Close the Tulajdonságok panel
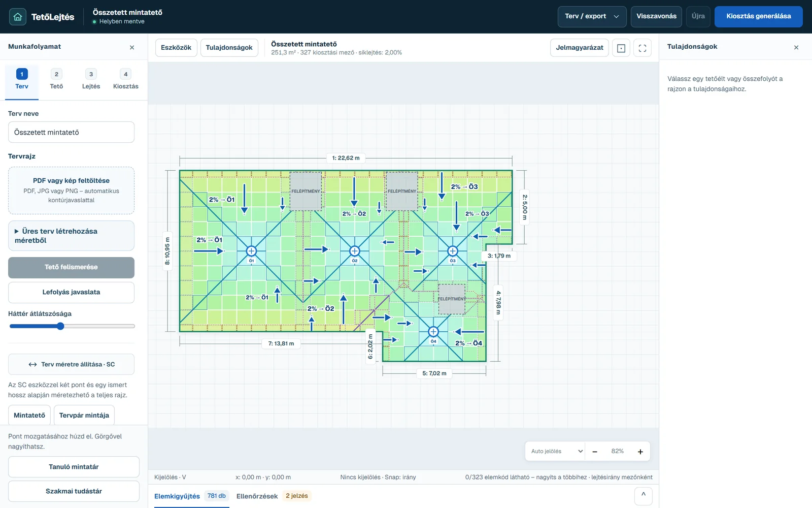The image size is (812, 508). coord(796,47)
